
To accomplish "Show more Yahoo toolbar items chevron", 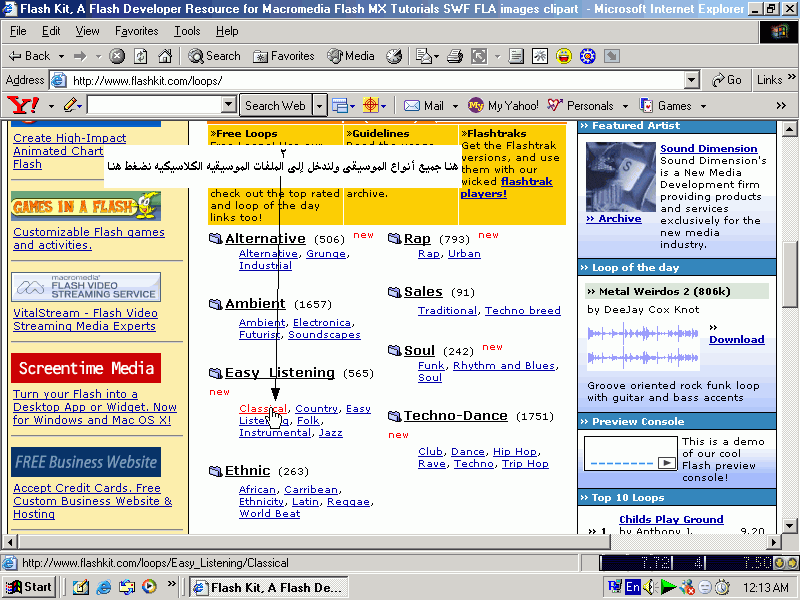I will click(781, 106).
